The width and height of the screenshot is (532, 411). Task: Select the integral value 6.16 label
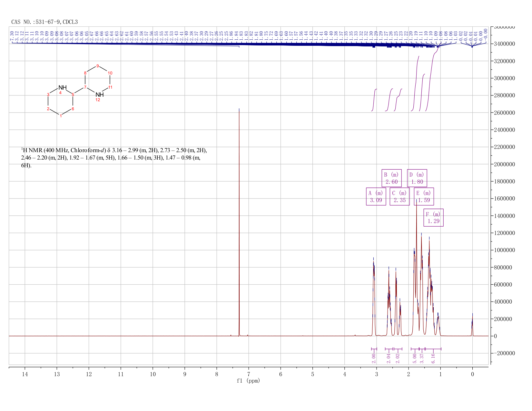pos(433,358)
